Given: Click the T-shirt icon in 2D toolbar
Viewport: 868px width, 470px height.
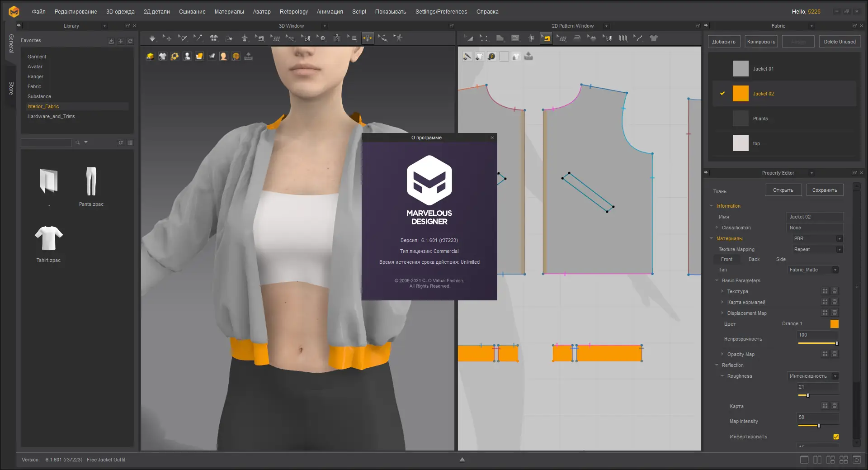Looking at the screenshot, I should pos(654,38).
